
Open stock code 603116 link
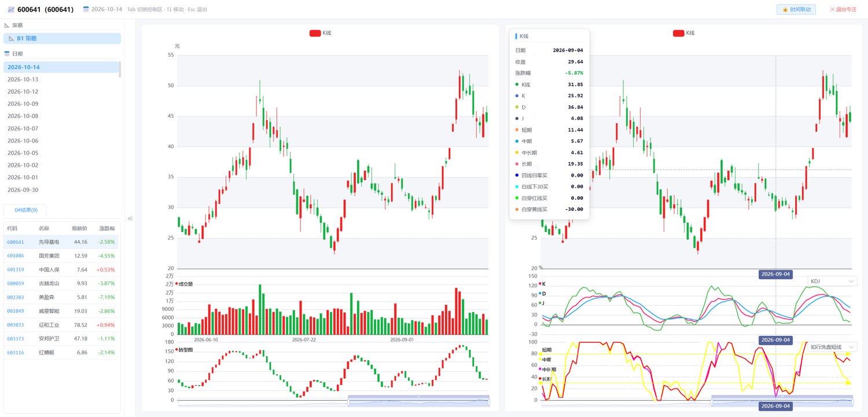(16, 352)
